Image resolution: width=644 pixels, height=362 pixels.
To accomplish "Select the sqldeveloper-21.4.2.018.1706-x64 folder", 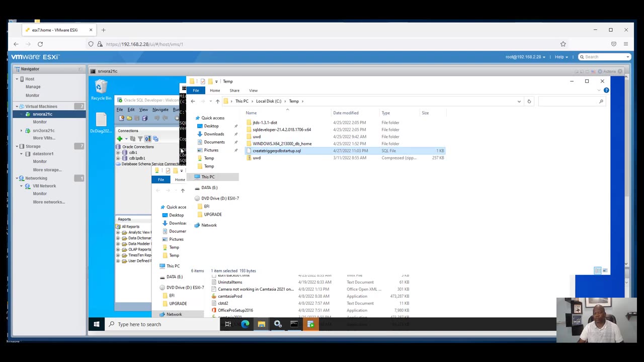I will click(282, 130).
